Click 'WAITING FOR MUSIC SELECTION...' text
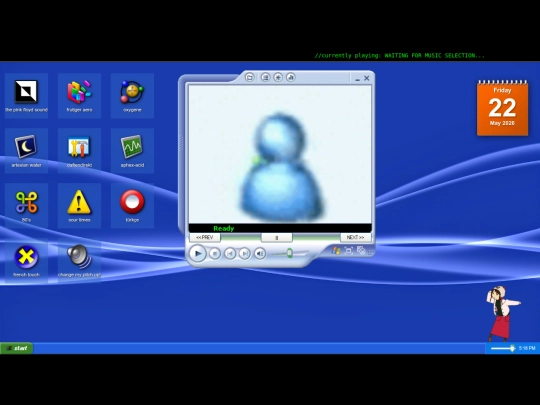This screenshot has width=540, height=405. point(434,55)
